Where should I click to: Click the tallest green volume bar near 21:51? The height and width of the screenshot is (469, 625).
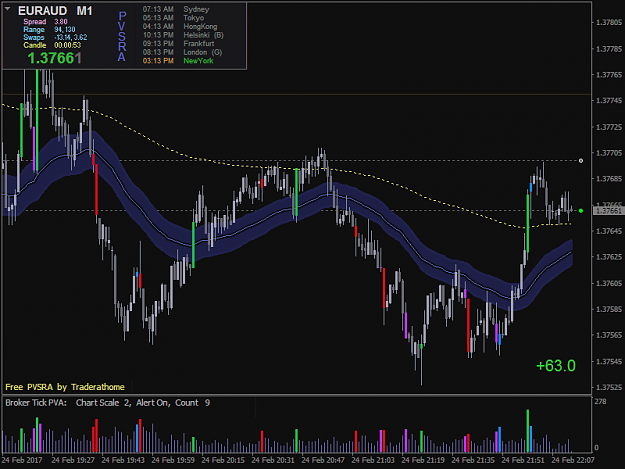pos(527,431)
